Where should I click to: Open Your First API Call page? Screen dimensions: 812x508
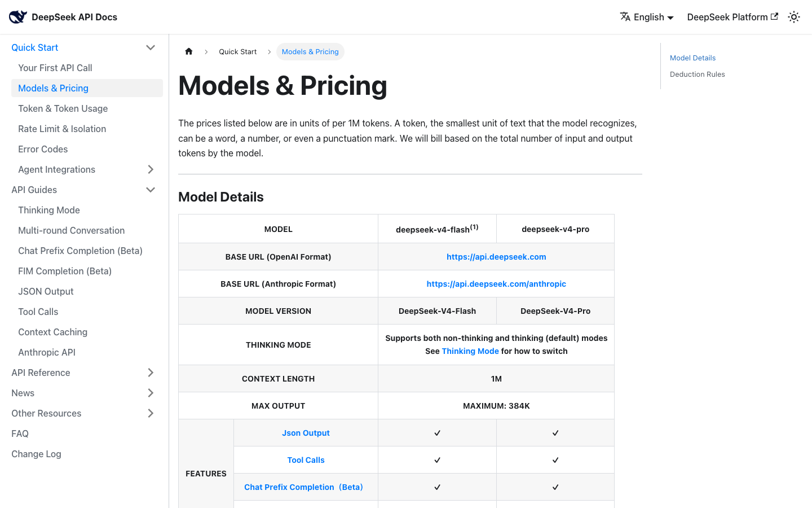(x=55, y=68)
